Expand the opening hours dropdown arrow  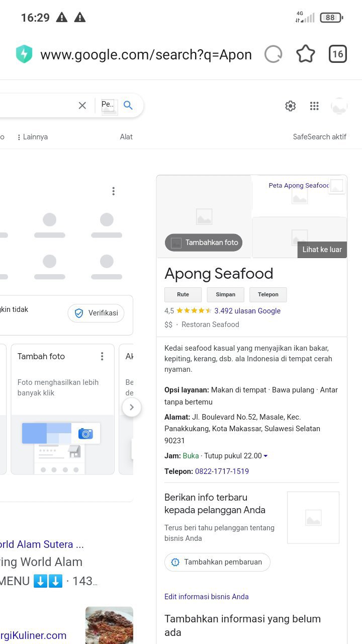pos(265,456)
